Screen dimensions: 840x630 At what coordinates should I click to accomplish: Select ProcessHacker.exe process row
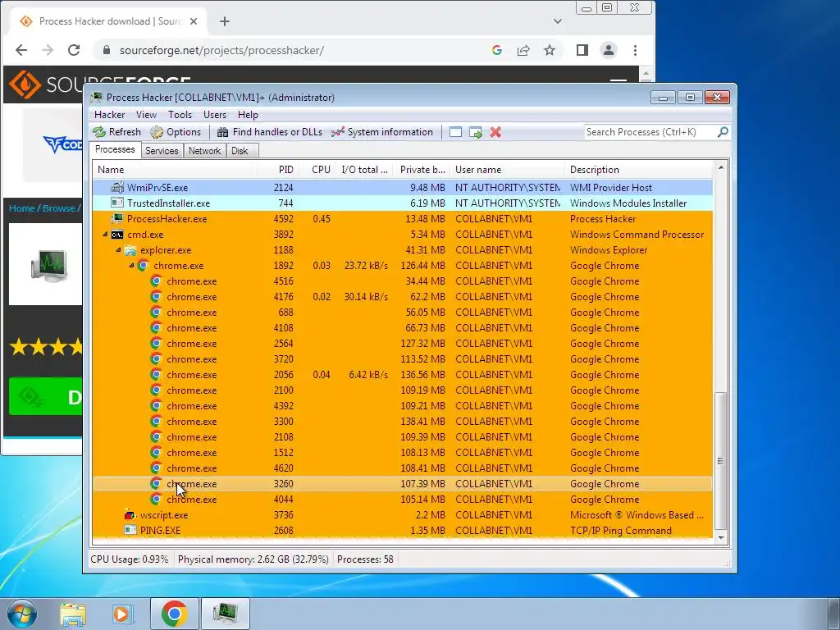coord(403,218)
